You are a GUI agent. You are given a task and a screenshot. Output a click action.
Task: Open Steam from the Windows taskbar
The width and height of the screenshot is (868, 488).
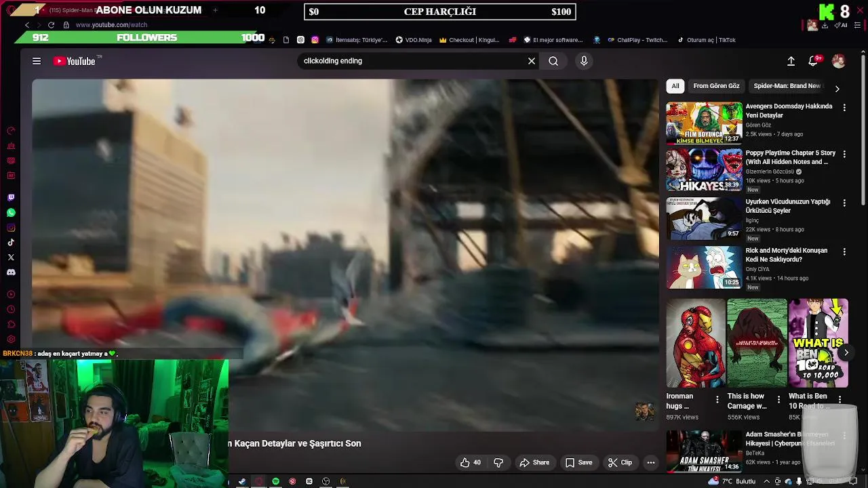(242, 481)
